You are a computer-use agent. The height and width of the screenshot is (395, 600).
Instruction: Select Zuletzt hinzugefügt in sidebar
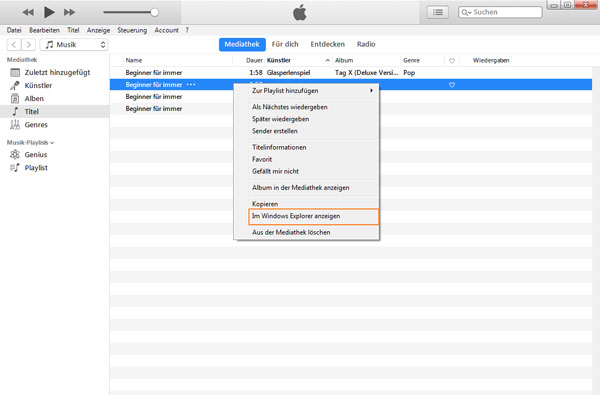click(55, 72)
